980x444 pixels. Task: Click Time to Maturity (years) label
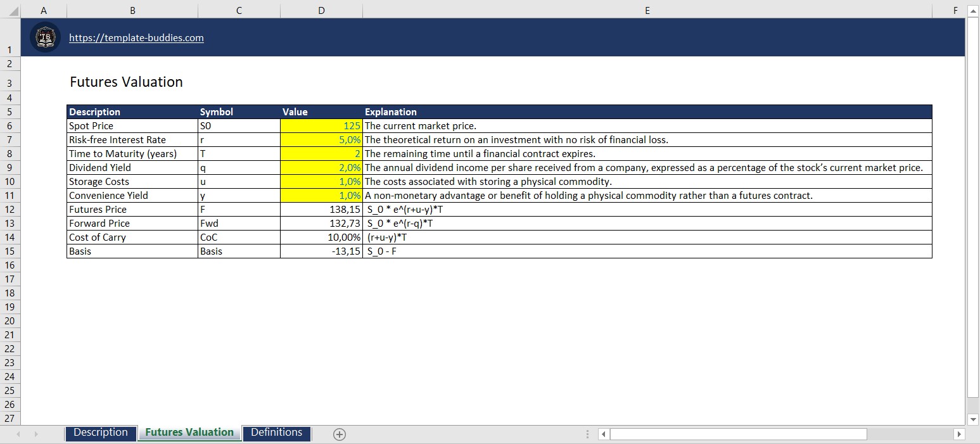(x=132, y=154)
